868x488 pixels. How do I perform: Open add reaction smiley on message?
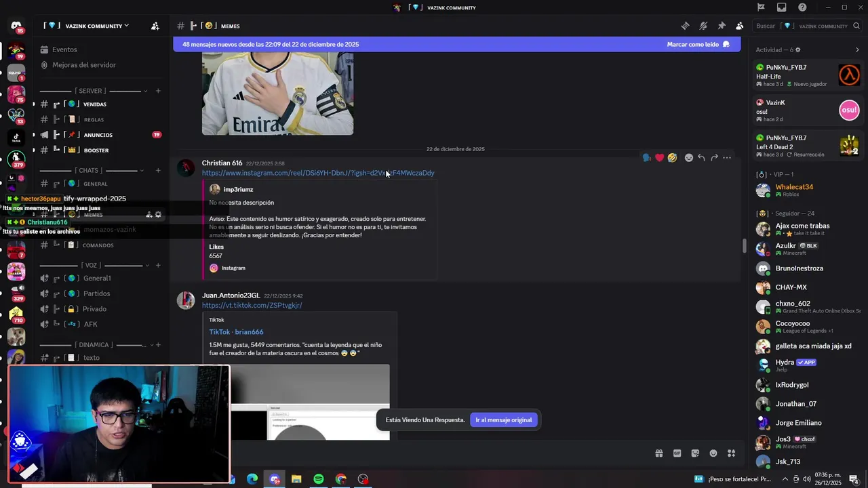689,158
